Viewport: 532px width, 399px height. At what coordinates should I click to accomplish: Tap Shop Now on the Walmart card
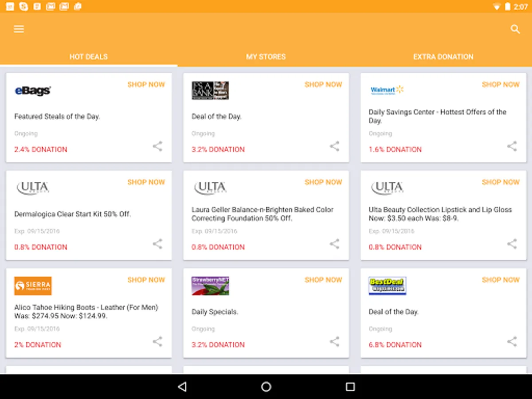pyautogui.click(x=501, y=85)
